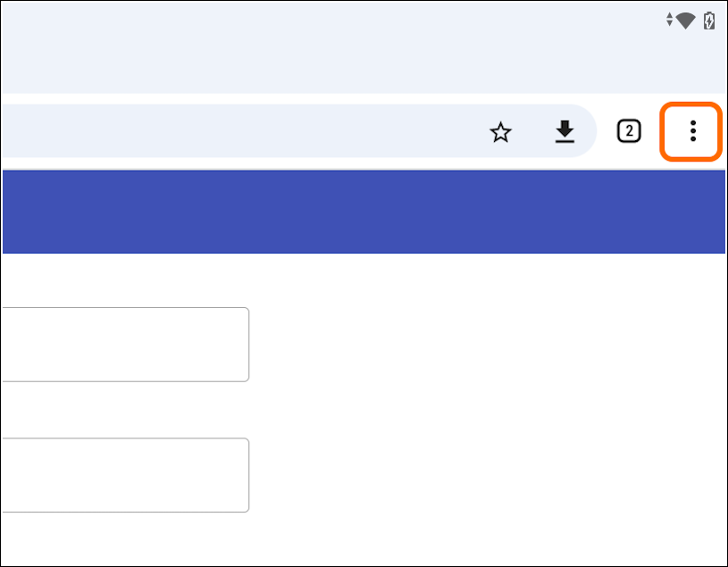Tap the mobile data arrows indicator

[669, 20]
